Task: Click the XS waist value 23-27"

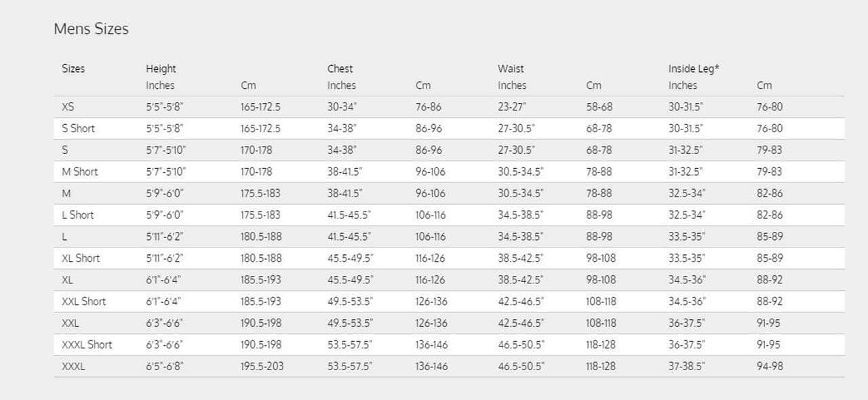Action: [512, 106]
